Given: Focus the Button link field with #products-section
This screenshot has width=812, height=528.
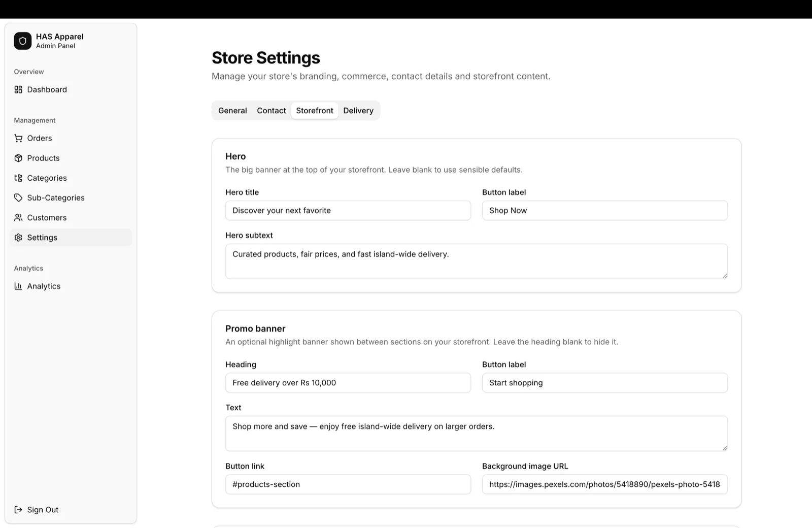Looking at the screenshot, I should pos(348,484).
